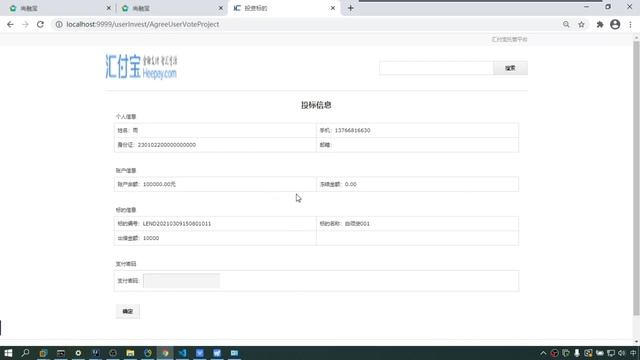Show hidden system tray icons
Screen dimensions: 640x360
coord(543,353)
